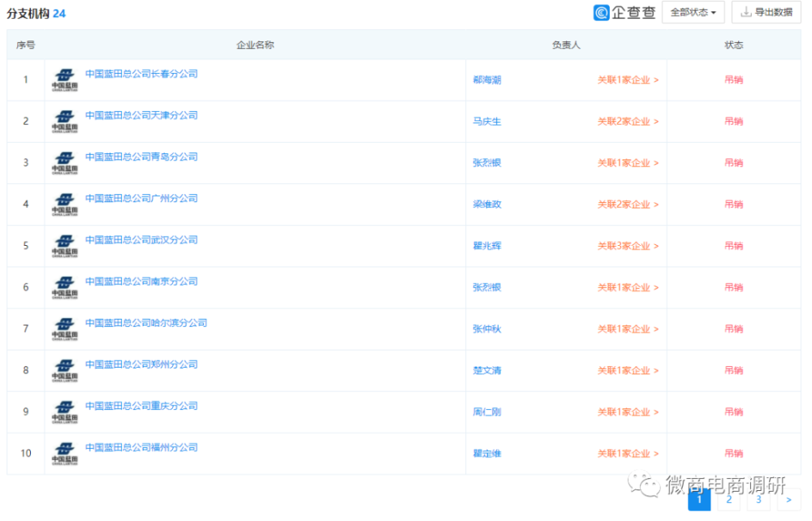Click 吊销 status in 武汉分公司 row

coord(734,246)
